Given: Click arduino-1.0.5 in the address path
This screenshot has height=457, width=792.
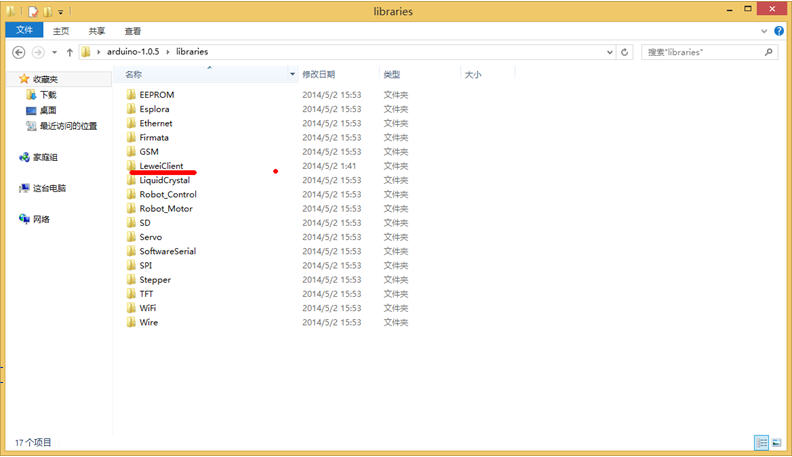Looking at the screenshot, I should tap(133, 52).
